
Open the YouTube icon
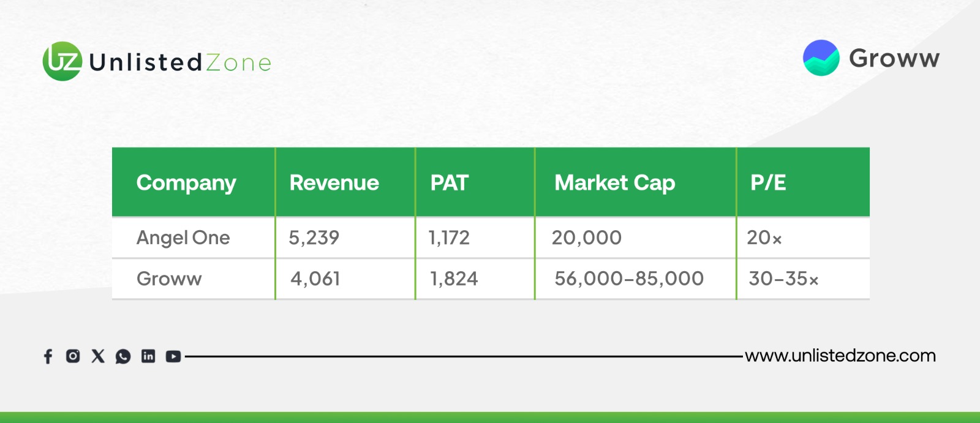(x=173, y=356)
